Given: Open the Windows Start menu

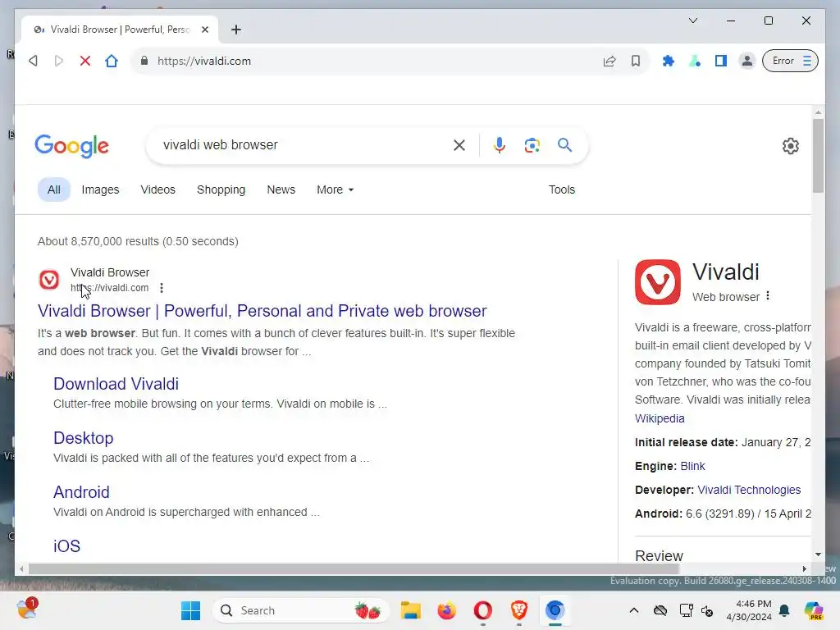Looking at the screenshot, I should [190, 610].
